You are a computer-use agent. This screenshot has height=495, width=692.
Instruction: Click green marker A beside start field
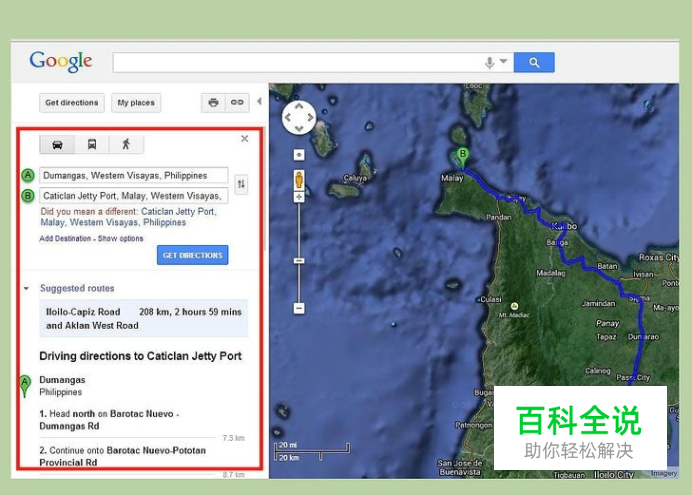[x=28, y=176]
